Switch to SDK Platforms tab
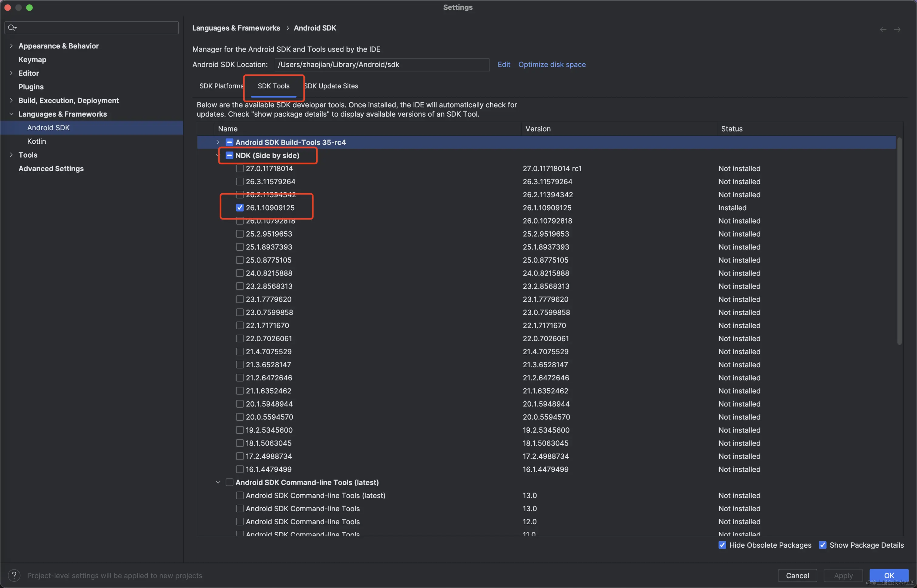 point(221,86)
